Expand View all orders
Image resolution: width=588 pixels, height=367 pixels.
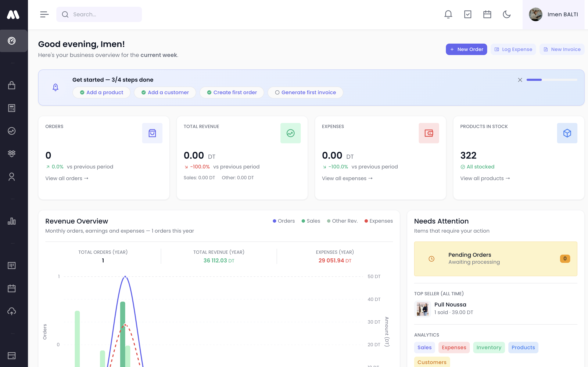[x=66, y=178]
